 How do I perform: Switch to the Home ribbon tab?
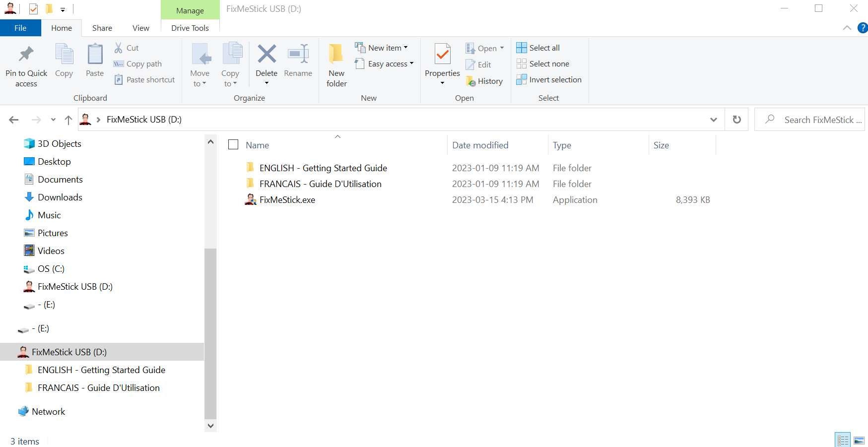coord(62,28)
